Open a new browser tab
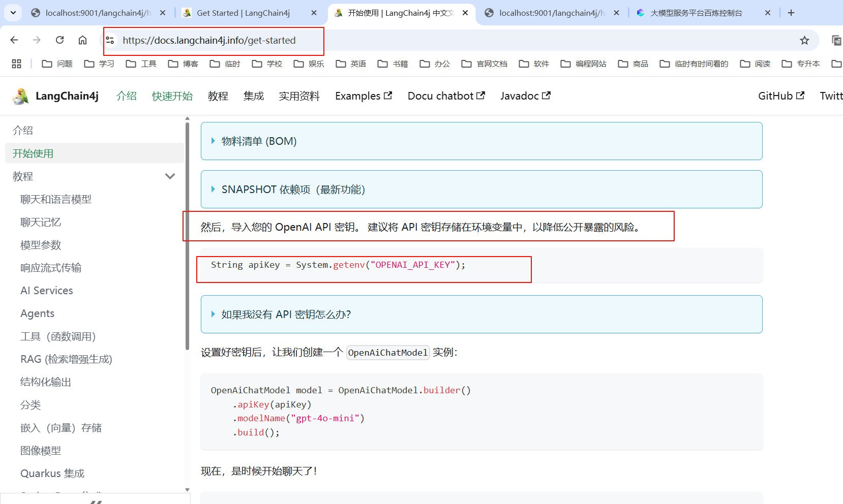843x504 pixels. (x=791, y=13)
